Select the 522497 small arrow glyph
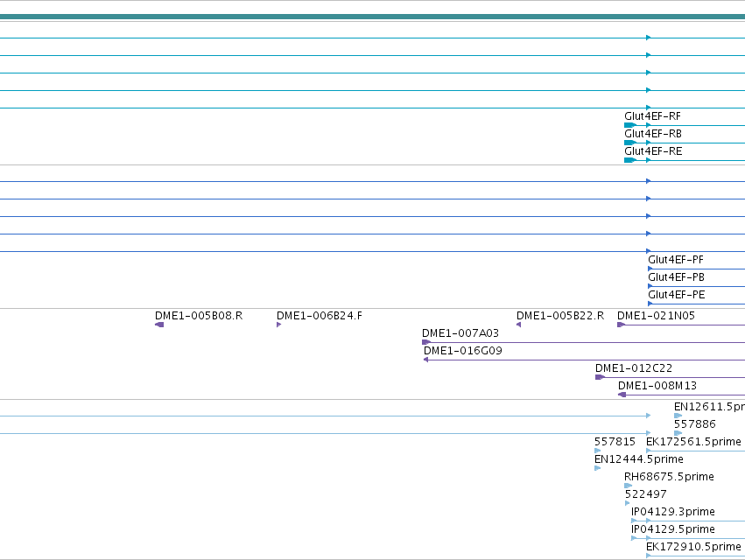This screenshot has height=560, width=745. tap(627, 503)
